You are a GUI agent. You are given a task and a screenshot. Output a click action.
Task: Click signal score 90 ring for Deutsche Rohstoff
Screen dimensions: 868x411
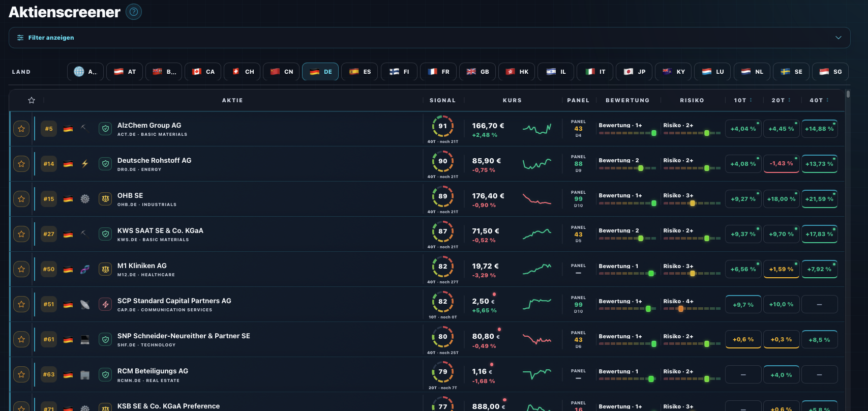point(443,161)
